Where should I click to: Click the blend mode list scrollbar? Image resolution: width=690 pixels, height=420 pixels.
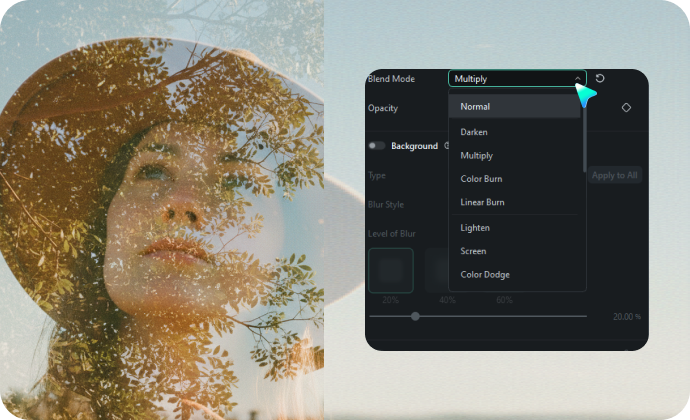coord(584,139)
